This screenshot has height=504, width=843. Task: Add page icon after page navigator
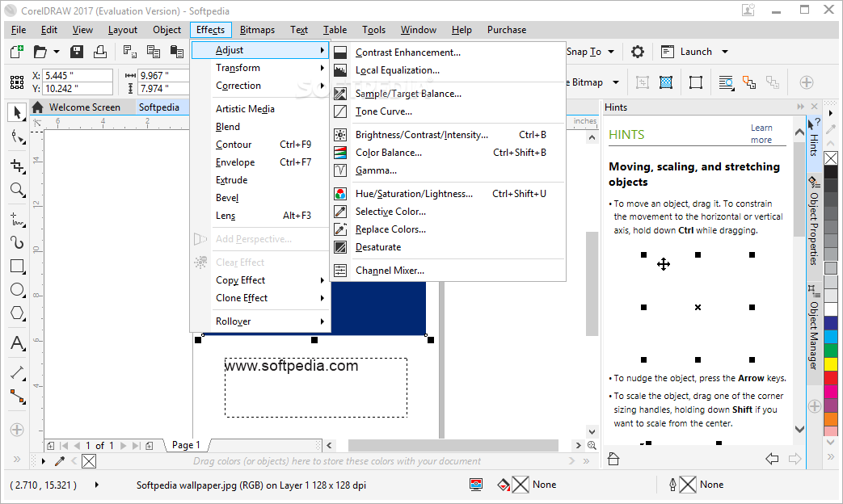click(150, 445)
